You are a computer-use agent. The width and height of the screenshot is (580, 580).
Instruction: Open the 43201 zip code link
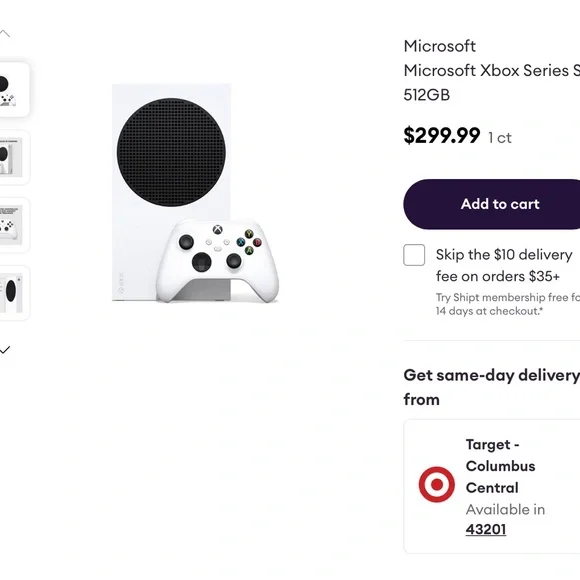(x=486, y=529)
